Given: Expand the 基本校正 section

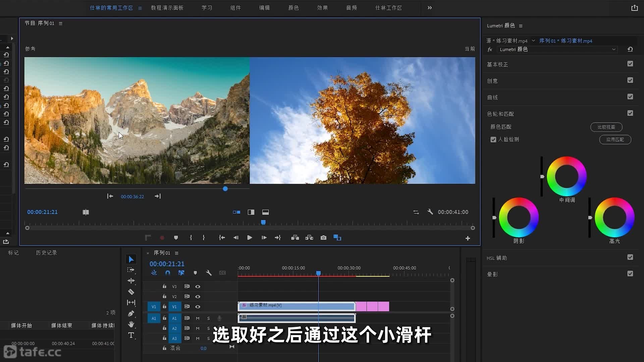Looking at the screenshot, I should click(497, 64).
